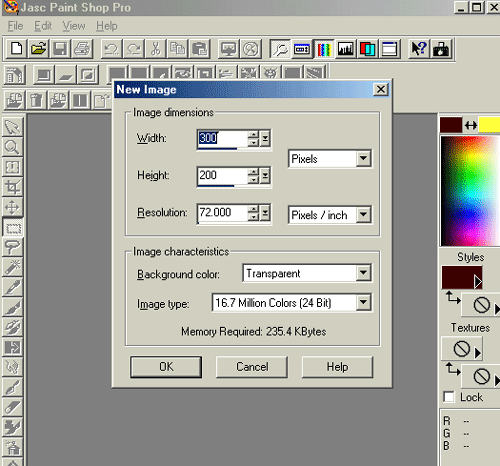Viewport: 500px width, 466px height.
Task: Click the Copy toolbar icon
Action: tap(177, 49)
